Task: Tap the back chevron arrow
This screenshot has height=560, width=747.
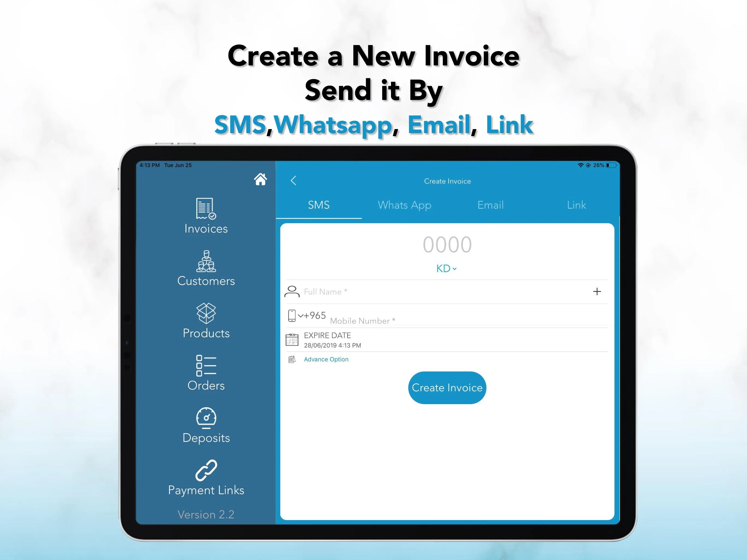Action: click(x=294, y=180)
